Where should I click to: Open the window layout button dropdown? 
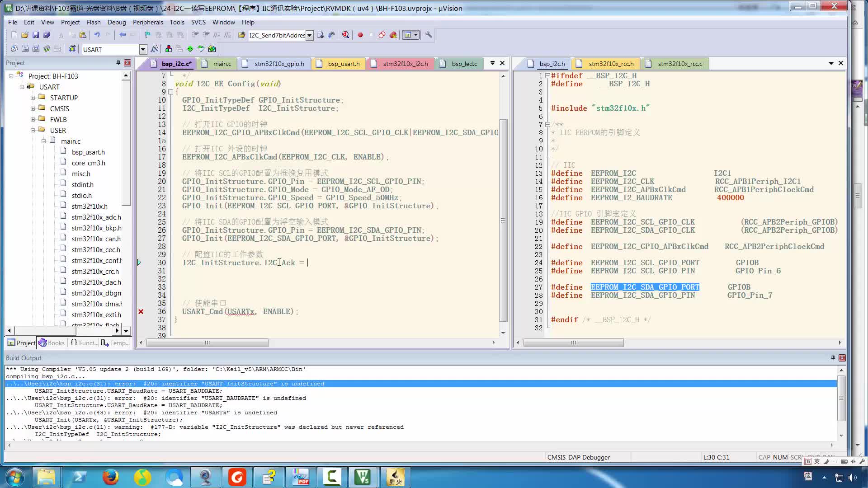click(415, 35)
